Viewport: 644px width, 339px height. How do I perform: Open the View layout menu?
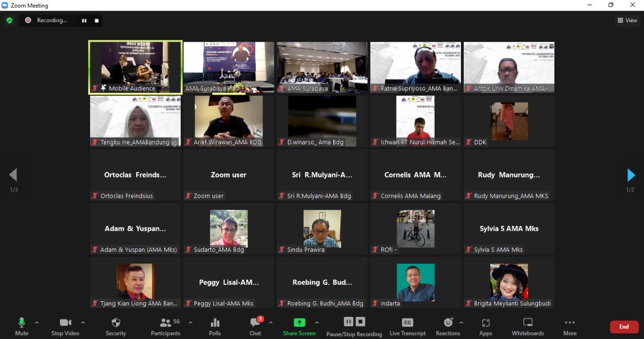pyautogui.click(x=627, y=21)
